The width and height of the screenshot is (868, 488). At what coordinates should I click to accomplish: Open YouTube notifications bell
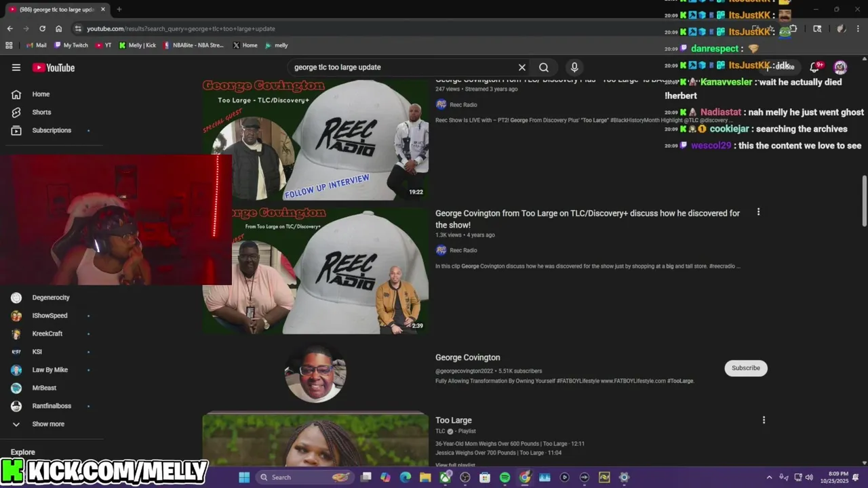point(816,67)
